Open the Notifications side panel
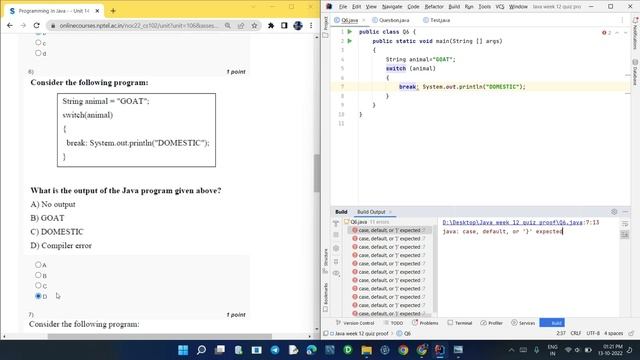 point(635,33)
